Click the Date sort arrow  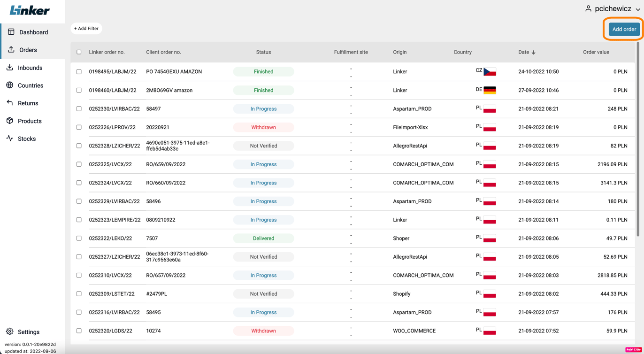(x=534, y=52)
